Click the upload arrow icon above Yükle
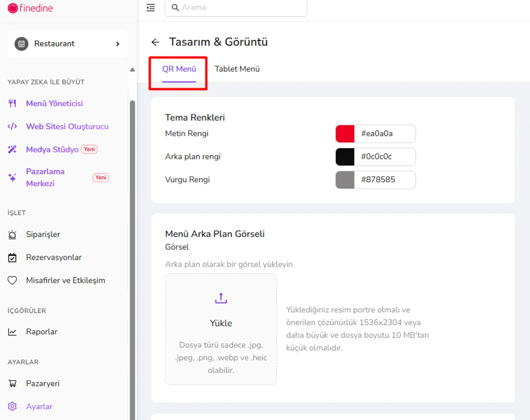 coord(221,298)
